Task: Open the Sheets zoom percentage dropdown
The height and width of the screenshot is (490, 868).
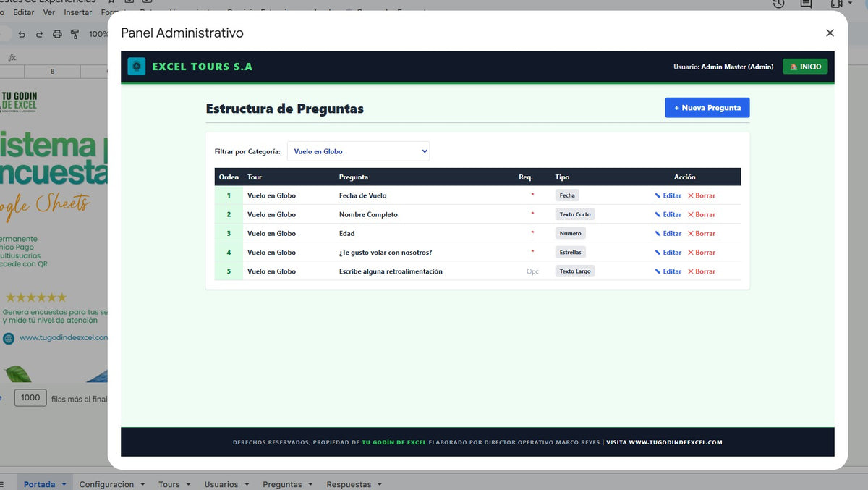Action: coord(98,34)
